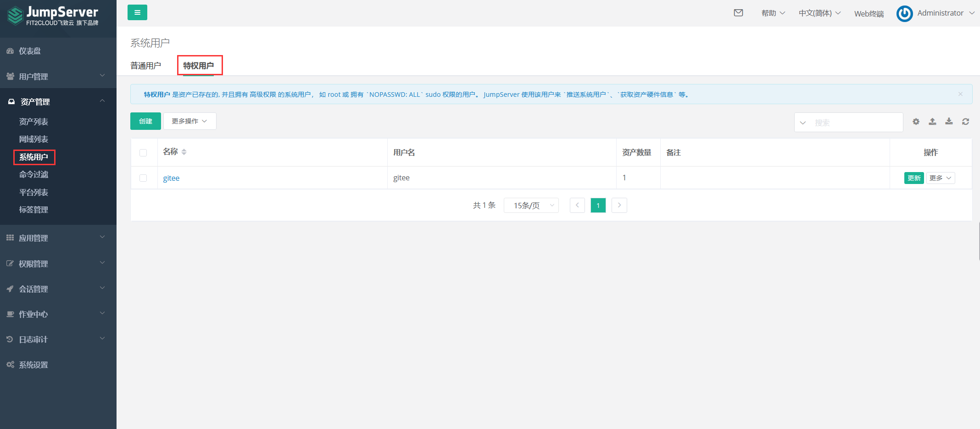Expand the 用户管理 menu chevron
The image size is (980, 429).
point(102,75)
